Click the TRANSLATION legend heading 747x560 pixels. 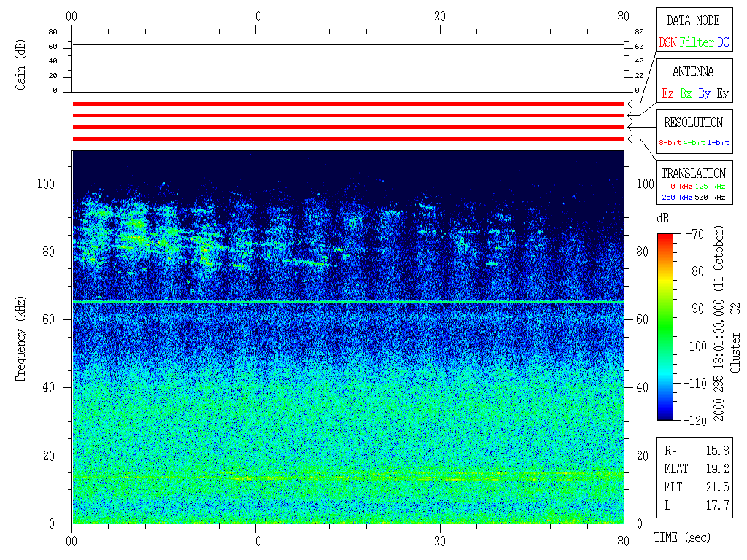693,174
